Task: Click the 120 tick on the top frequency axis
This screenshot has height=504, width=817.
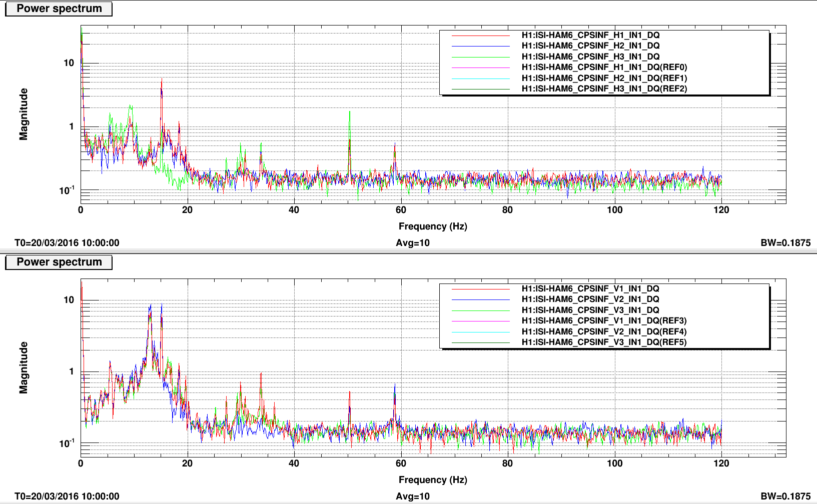Action: (721, 210)
